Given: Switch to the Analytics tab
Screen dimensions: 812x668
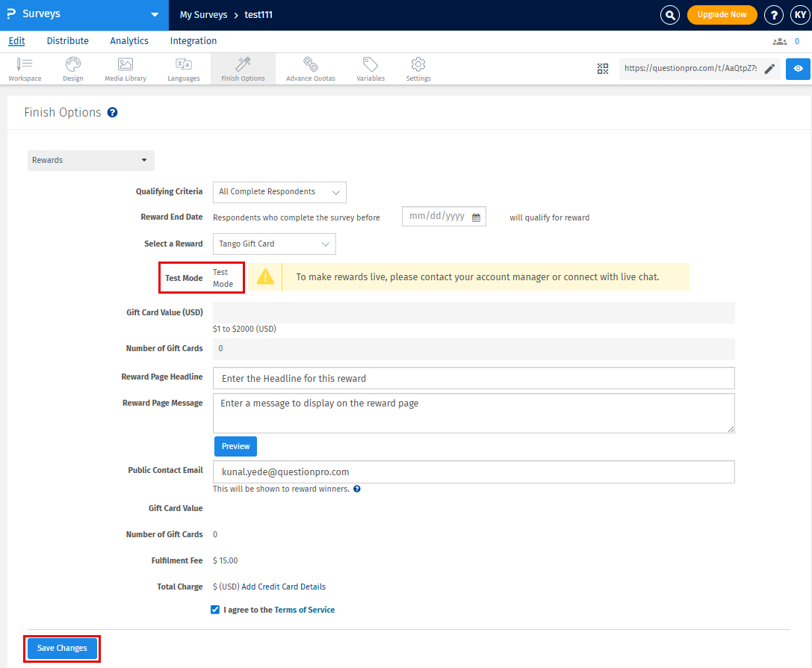Looking at the screenshot, I should [x=129, y=41].
